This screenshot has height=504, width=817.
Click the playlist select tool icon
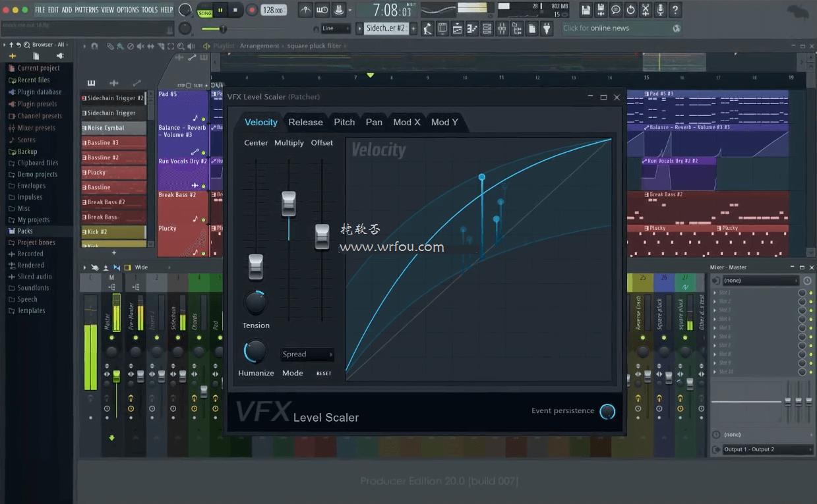[171, 46]
